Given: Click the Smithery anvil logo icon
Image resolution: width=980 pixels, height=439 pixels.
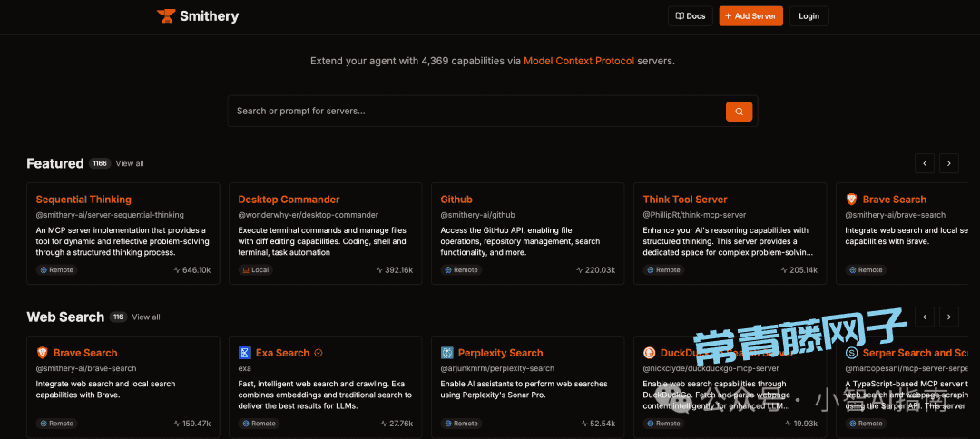Looking at the screenshot, I should click(166, 16).
